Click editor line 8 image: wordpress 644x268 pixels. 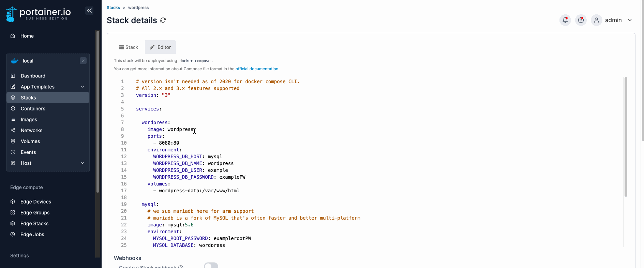(x=170, y=129)
